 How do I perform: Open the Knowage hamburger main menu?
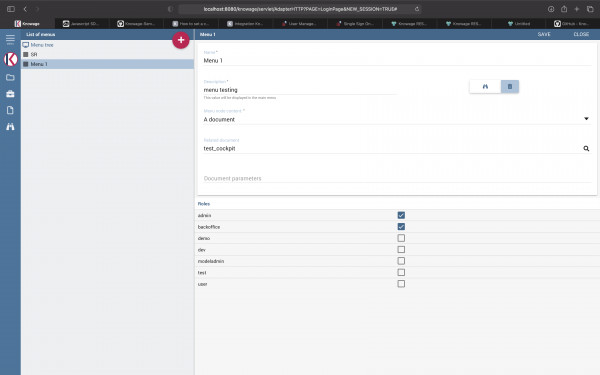pos(10,39)
